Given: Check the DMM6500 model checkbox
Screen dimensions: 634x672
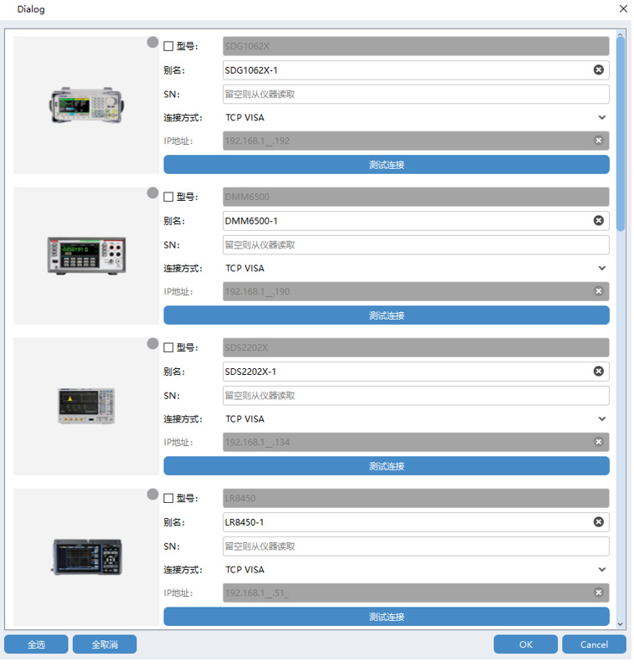Looking at the screenshot, I should [168, 197].
